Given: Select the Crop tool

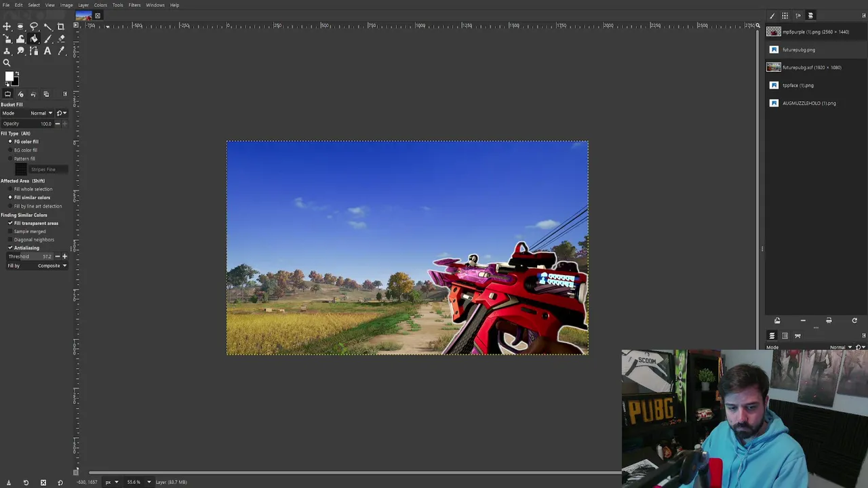Looking at the screenshot, I should pyautogui.click(x=61, y=26).
